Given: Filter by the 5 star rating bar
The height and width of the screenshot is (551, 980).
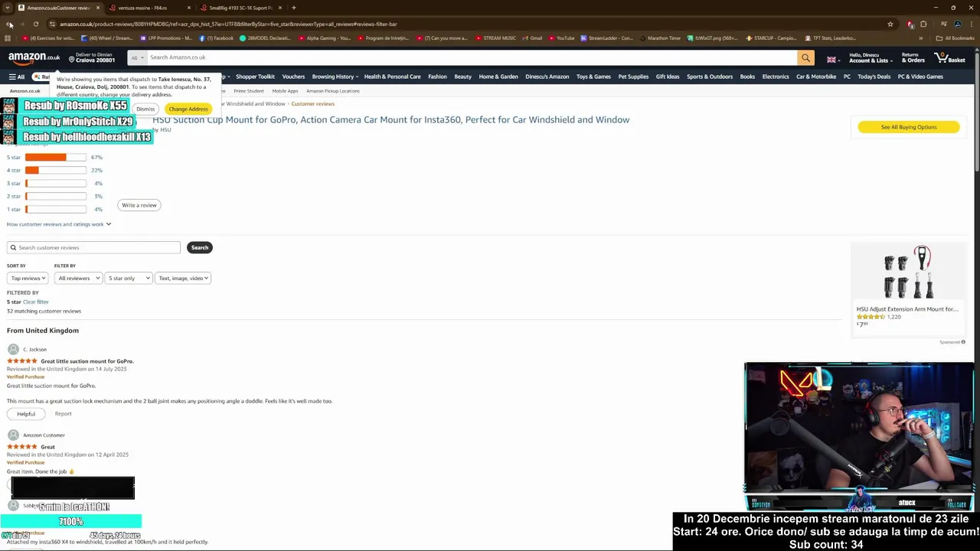Looking at the screenshot, I should click(x=55, y=158).
